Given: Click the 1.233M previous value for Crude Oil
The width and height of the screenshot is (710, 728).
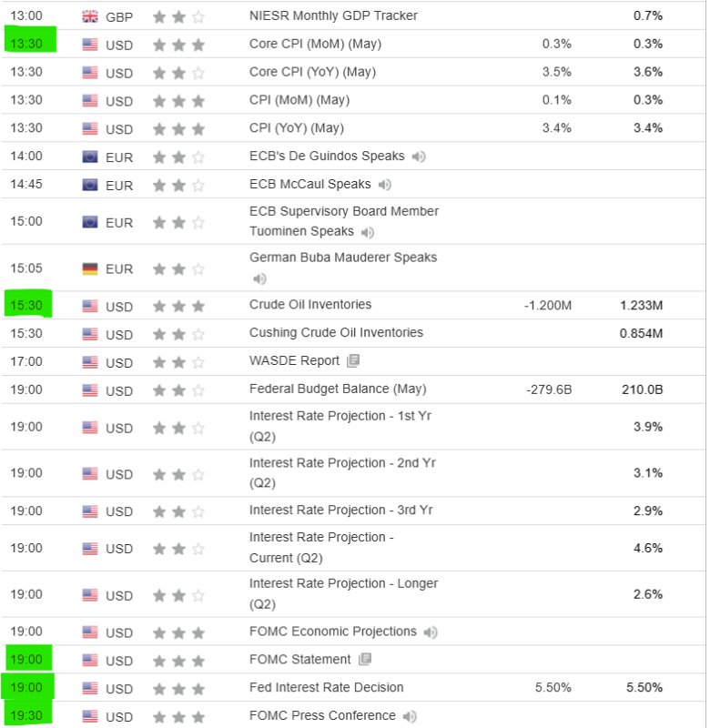Looking at the screenshot, I should point(642,305).
